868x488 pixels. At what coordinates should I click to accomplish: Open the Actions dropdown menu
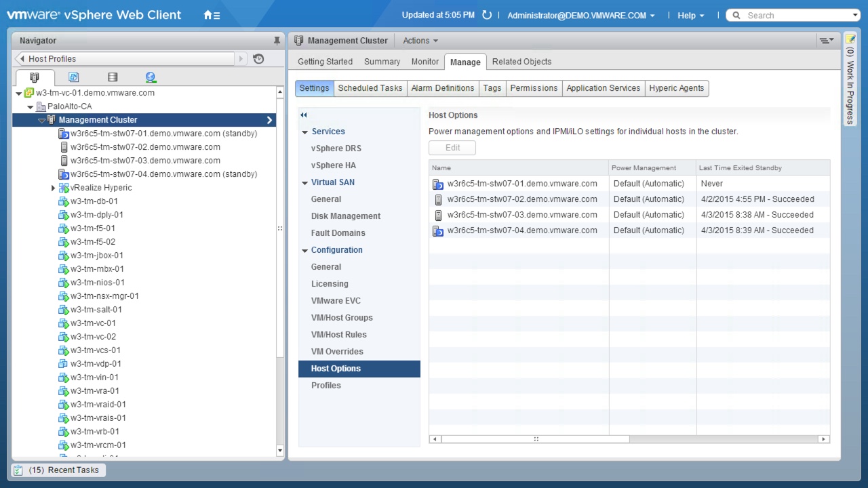pos(420,41)
